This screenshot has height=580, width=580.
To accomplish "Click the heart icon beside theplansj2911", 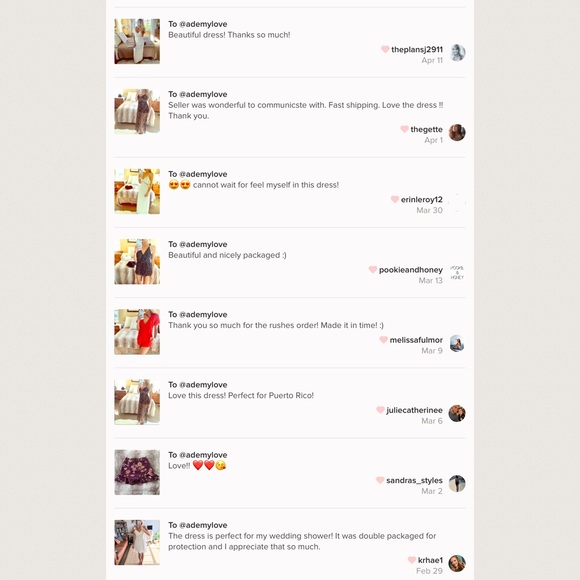I will click(x=385, y=49).
